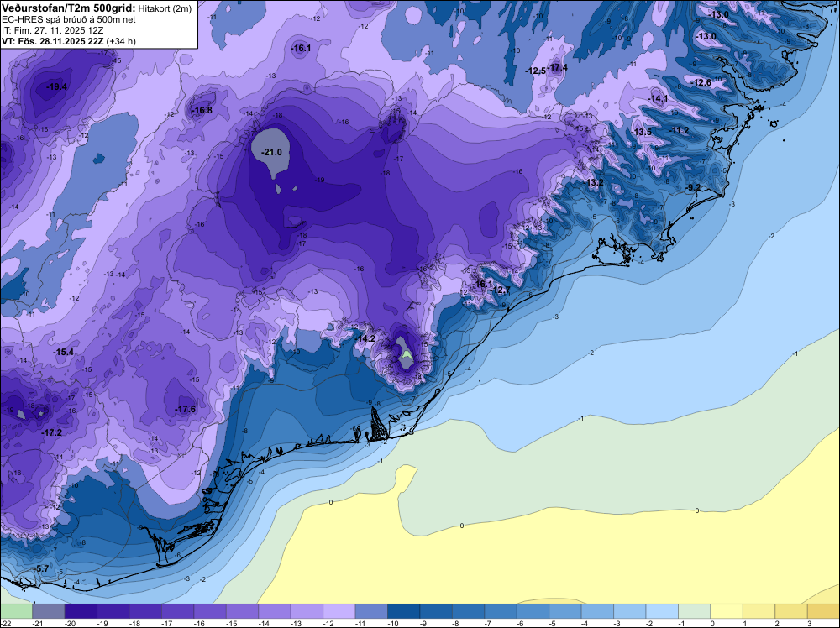
Task: Click the title text 'Veðurstofan/T2m 500grid:'
Action: point(67,7)
